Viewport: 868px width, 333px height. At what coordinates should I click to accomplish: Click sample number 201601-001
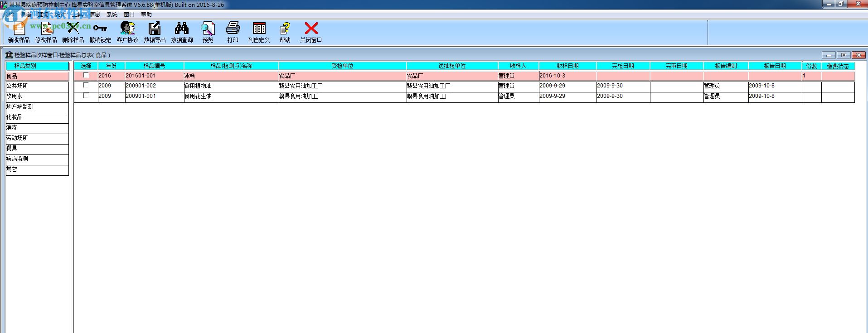155,76
